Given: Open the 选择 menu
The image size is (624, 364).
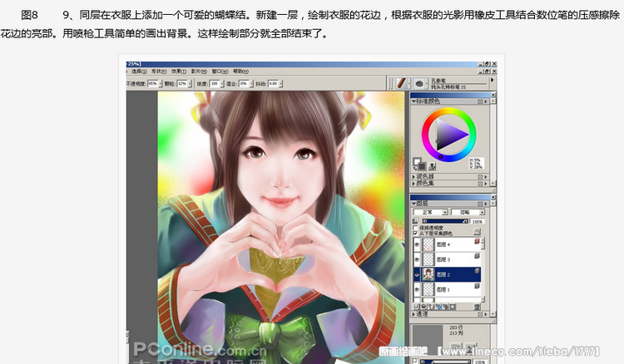Looking at the screenshot, I should click(x=139, y=71).
